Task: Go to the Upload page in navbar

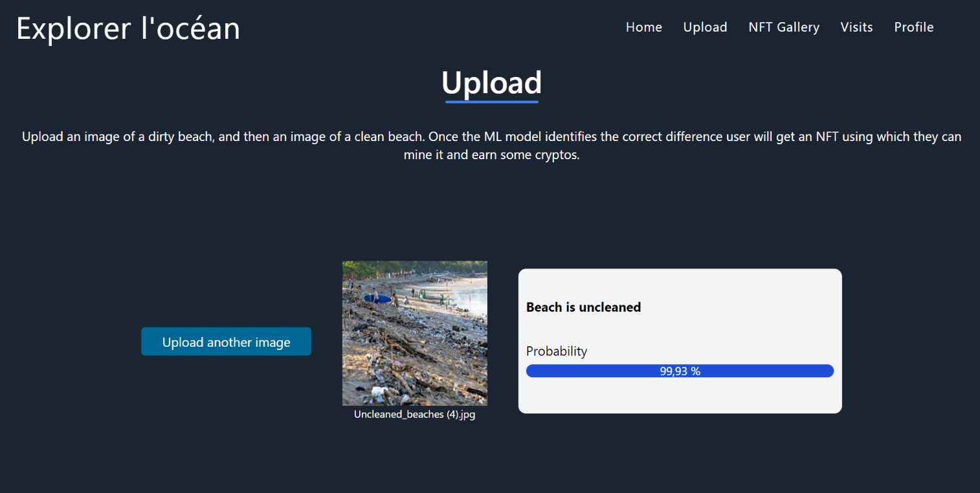Action: 705,27
